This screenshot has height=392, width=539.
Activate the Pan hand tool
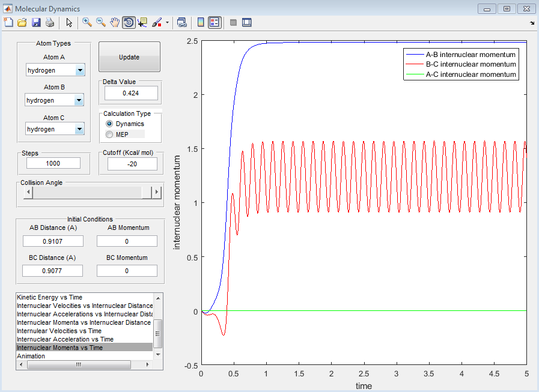115,22
